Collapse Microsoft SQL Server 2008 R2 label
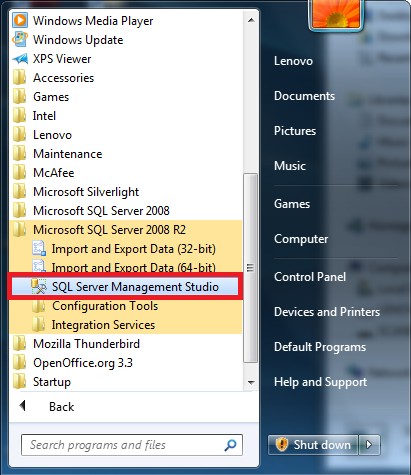The height and width of the screenshot is (475, 411). tap(109, 230)
